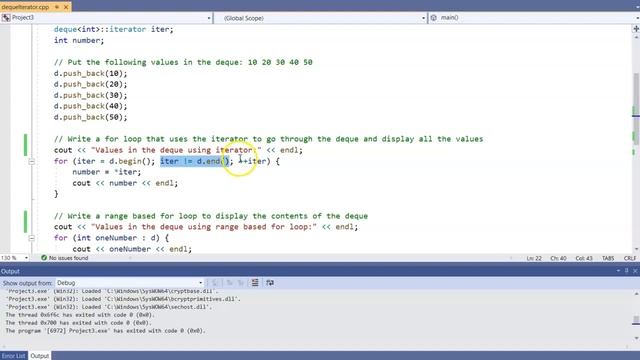Click the cout << oneNumber << endl; line

click(x=132, y=249)
